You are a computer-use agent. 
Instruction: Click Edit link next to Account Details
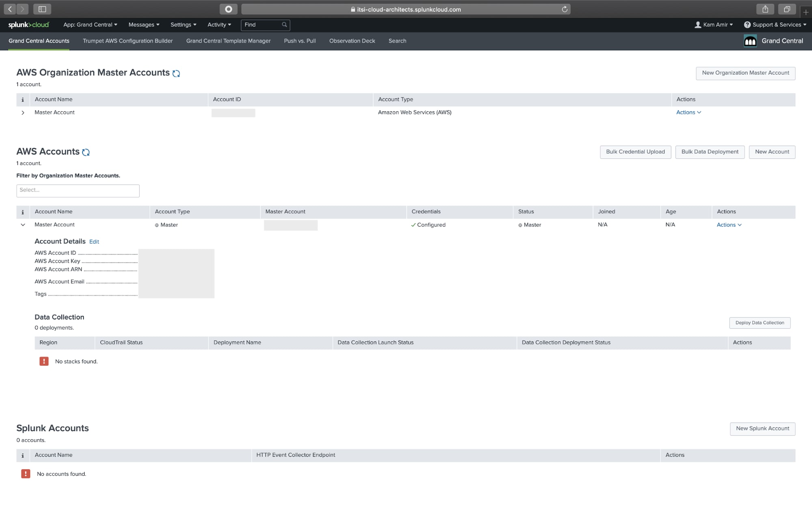point(94,242)
